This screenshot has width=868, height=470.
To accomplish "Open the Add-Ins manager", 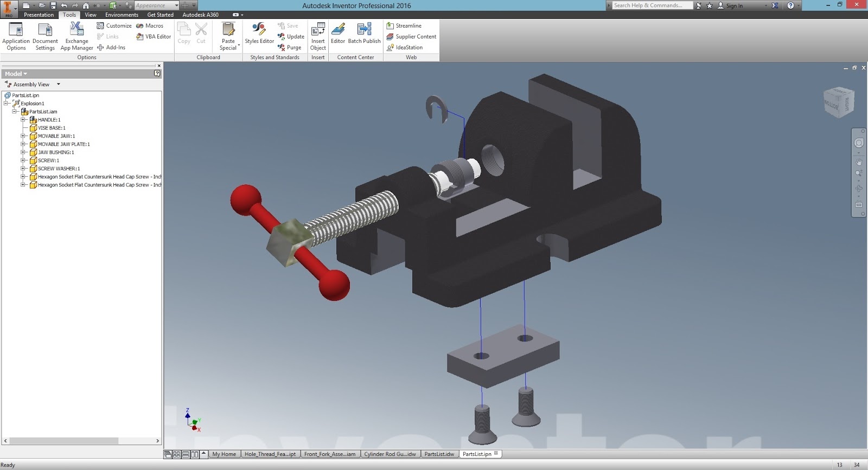I will coord(111,47).
